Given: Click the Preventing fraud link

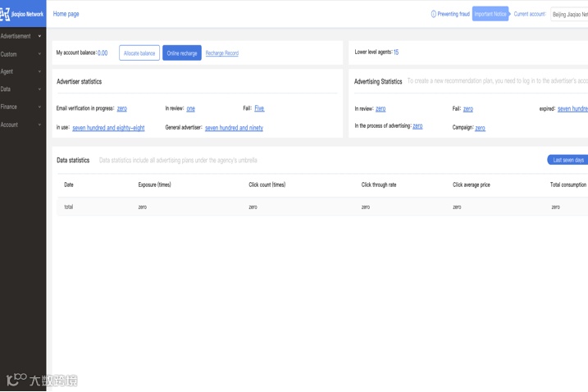Looking at the screenshot, I should (454, 14).
